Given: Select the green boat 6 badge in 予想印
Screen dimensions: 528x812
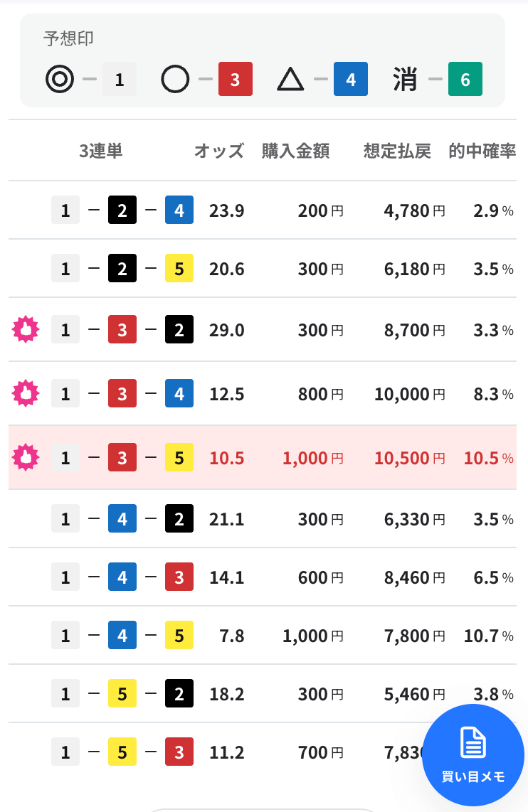Looking at the screenshot, I should tap(465, 79).
